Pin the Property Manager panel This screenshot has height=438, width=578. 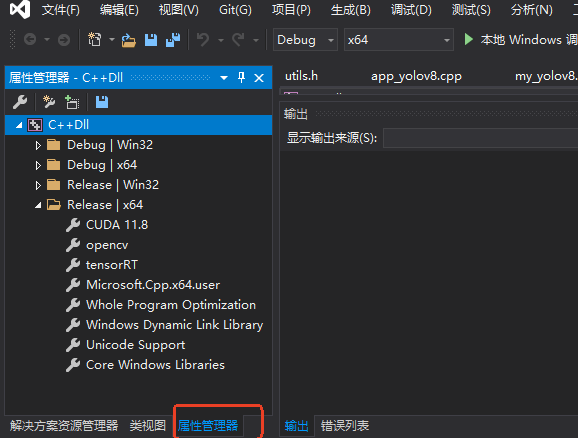coord(241,77)
